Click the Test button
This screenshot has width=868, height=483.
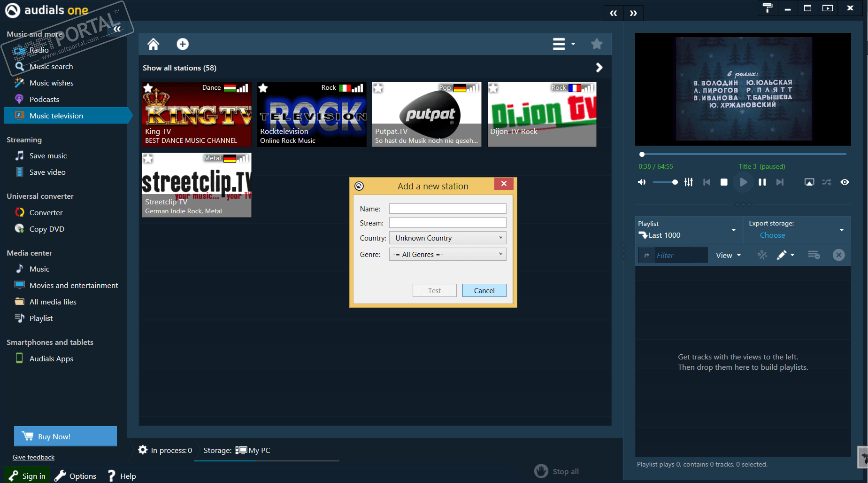(434, 290)
